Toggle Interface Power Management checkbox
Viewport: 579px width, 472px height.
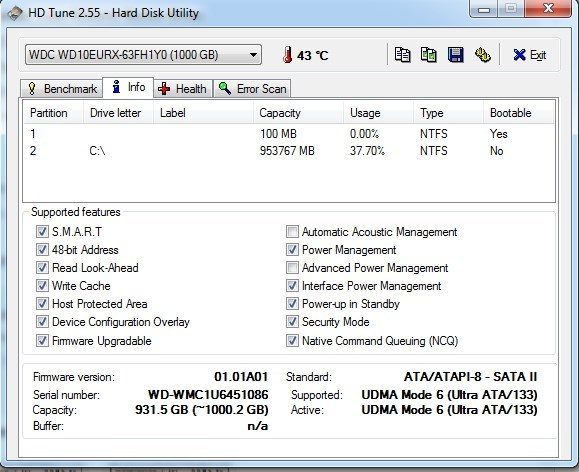point(292,286)
